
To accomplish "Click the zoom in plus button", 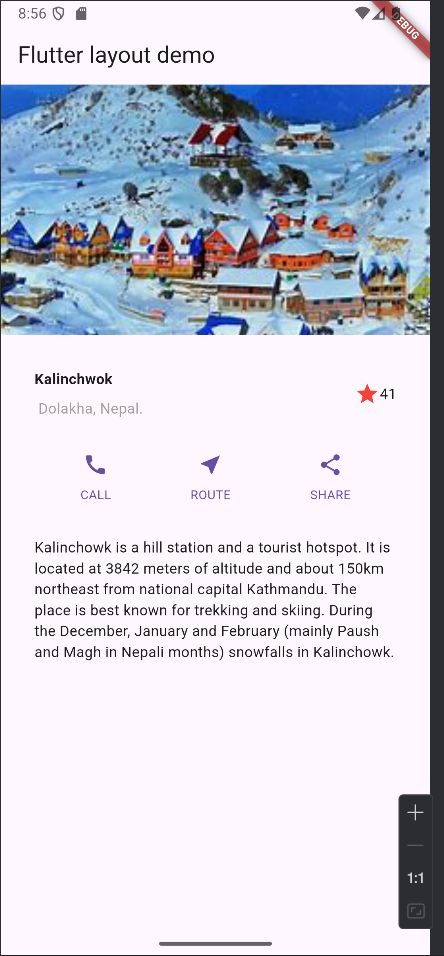I will [415, 813].
